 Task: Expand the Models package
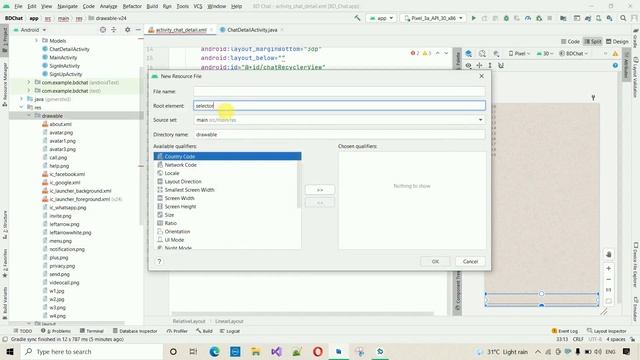[36, 41]
